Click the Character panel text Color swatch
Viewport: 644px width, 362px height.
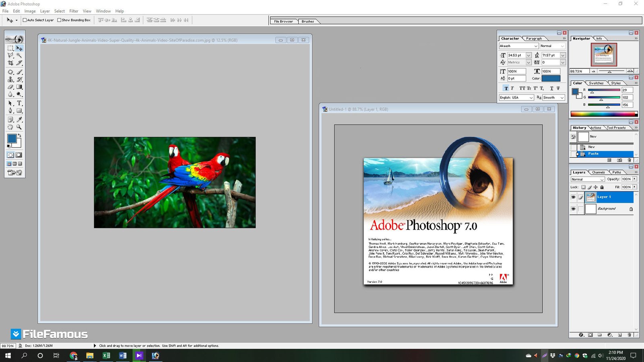coord(551,78)
